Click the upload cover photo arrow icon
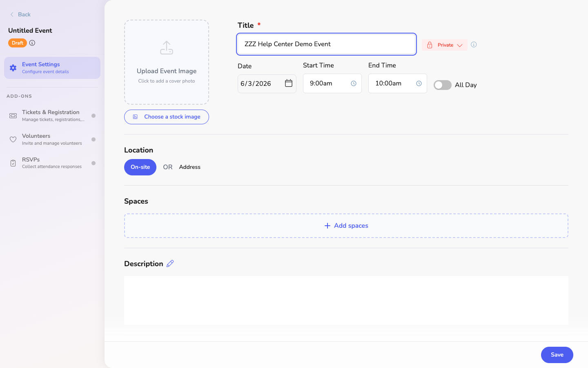588x368 pixels. click(x=167, y=48)
